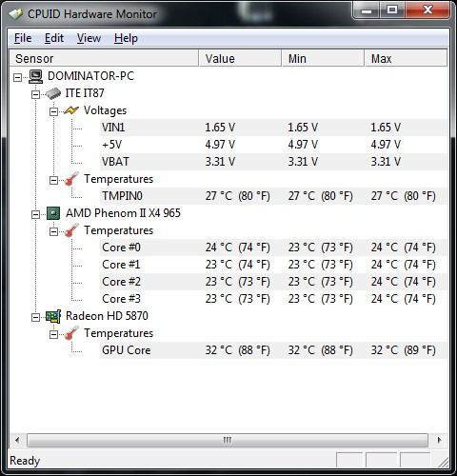457x476 pixels.
Task: Click the Sensor column header
Action: point(104,58)
